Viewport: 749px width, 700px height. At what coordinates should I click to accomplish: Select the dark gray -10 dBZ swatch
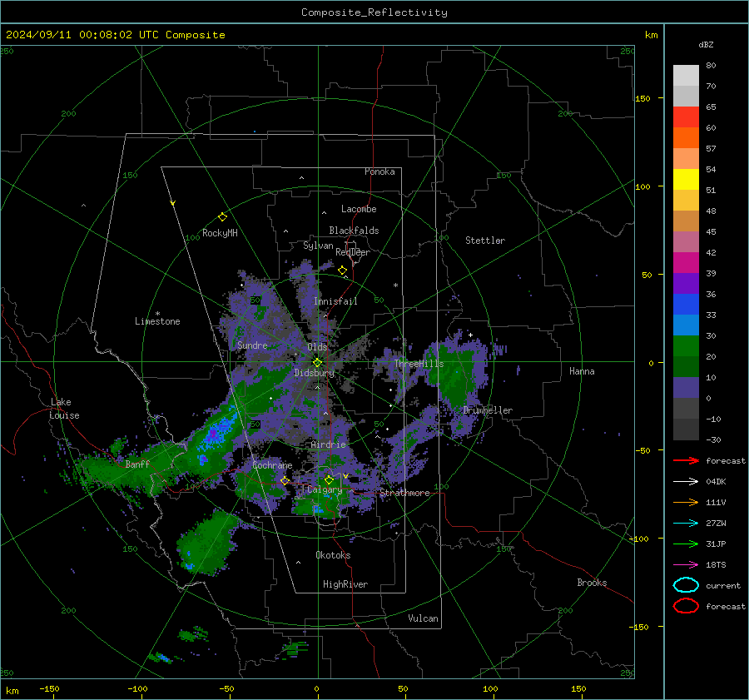[x=686, y=429]
